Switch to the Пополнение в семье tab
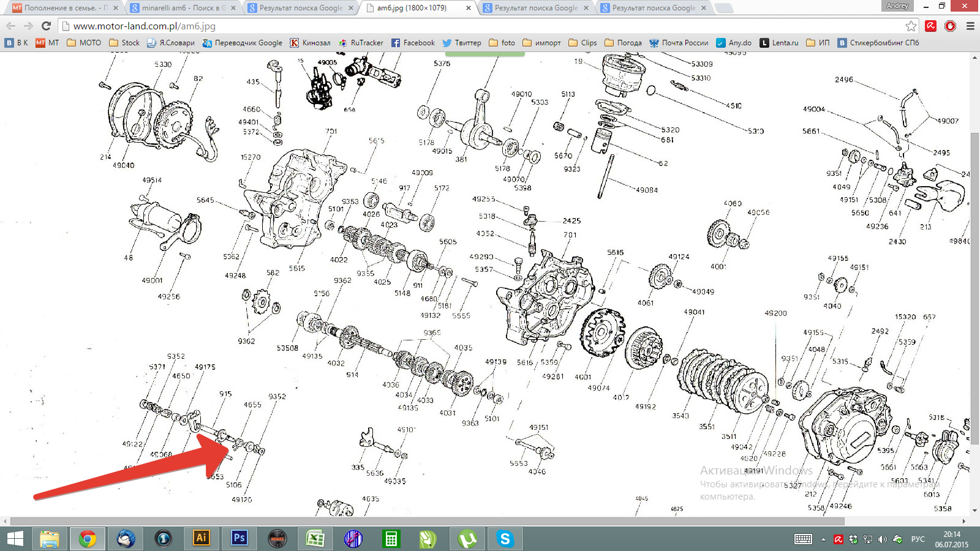This screenshot has height=551, width=980. pyautogui.click(x=64, y=8)
